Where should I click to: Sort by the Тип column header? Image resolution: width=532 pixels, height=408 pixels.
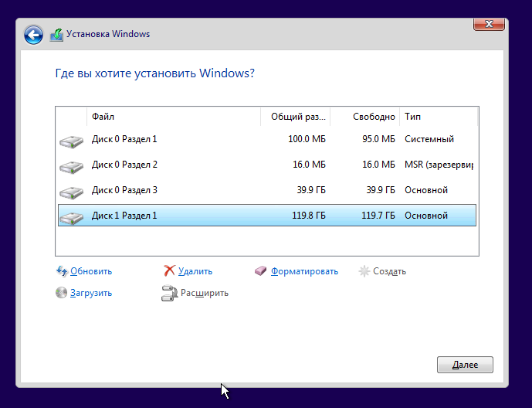pos(439,117)
